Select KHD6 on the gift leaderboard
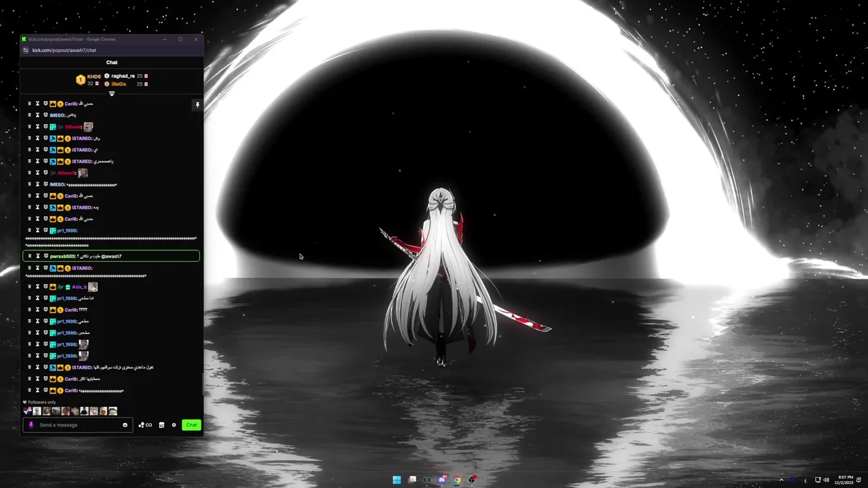The image size is (868, 488). [x=94, y=77]
